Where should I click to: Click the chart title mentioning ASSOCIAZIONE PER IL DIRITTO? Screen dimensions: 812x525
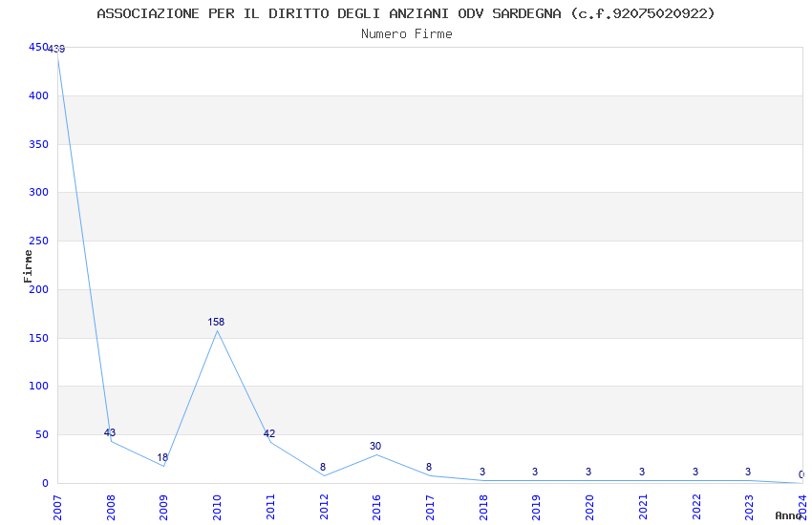pyautogui.click(x=406, y=13)
